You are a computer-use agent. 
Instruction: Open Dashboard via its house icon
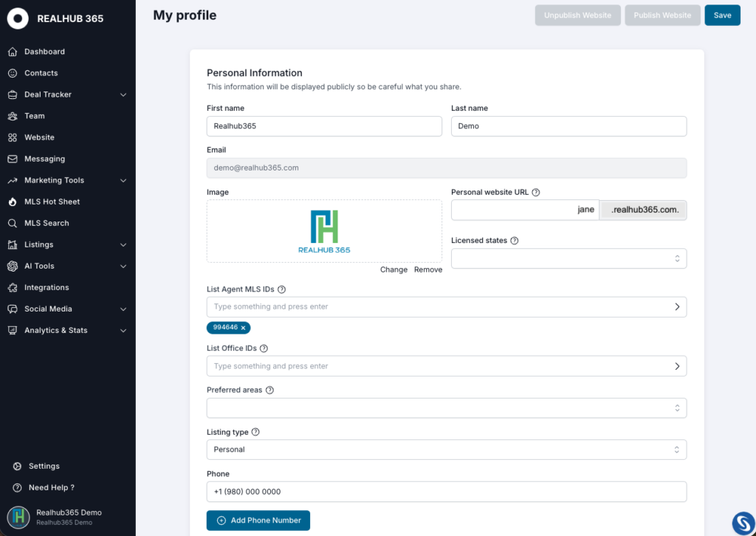click(x=13, y=52)
